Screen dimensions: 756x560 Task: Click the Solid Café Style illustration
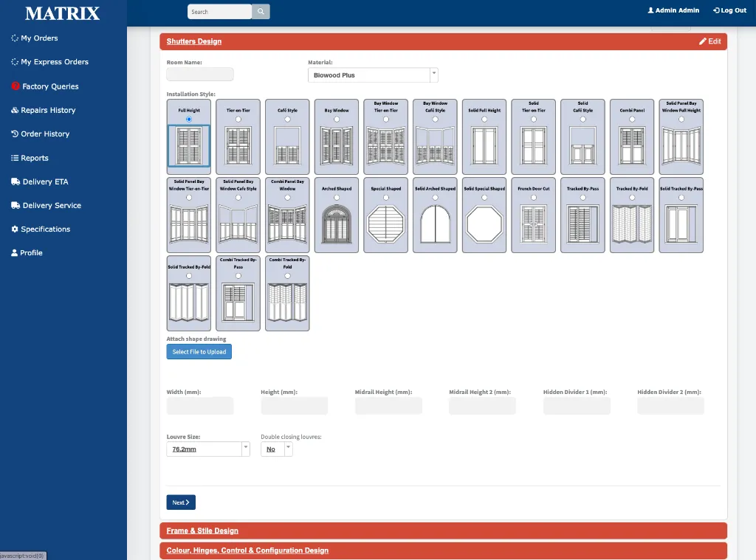coord(583,145)
